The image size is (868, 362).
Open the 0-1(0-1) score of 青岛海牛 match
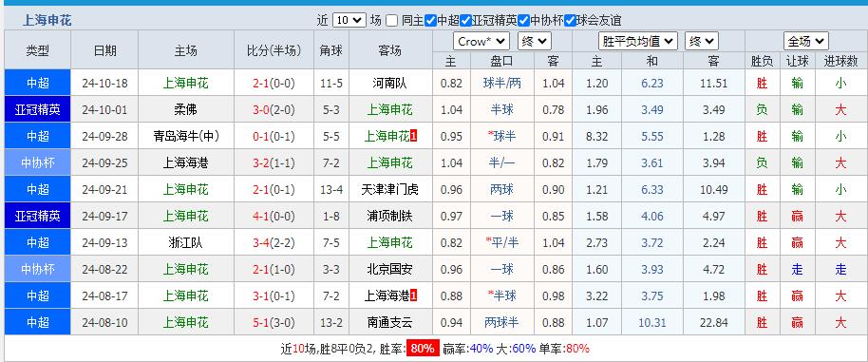274,136
